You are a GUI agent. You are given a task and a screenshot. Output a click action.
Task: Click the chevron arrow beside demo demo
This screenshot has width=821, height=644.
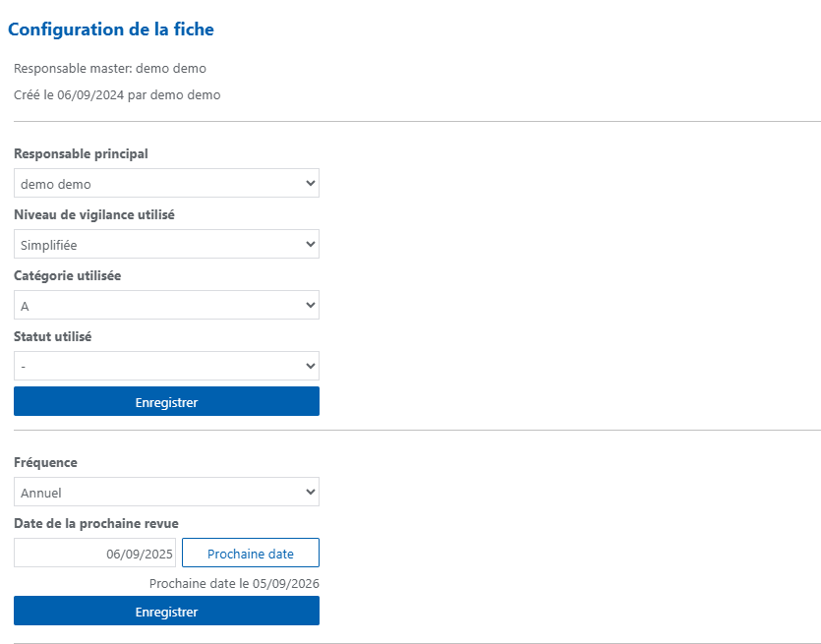(311, 183)
